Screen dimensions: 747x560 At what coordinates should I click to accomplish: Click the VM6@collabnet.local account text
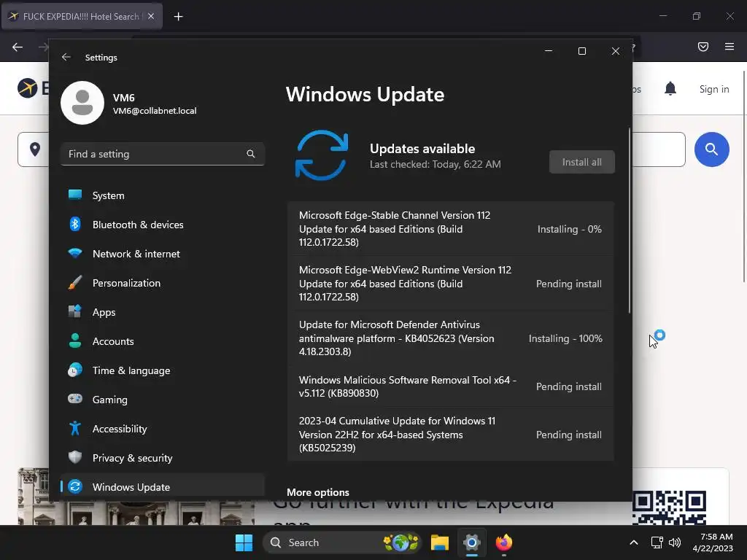155,111
